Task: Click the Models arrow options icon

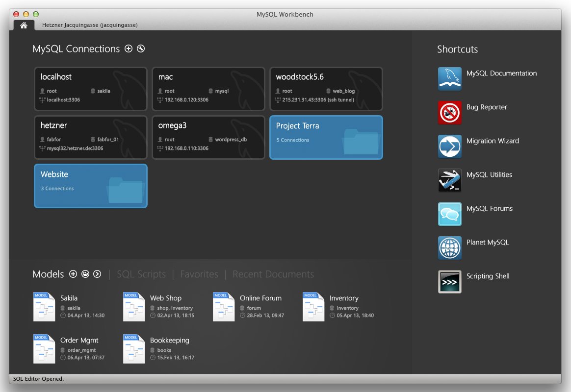Action: pos(97,274)
